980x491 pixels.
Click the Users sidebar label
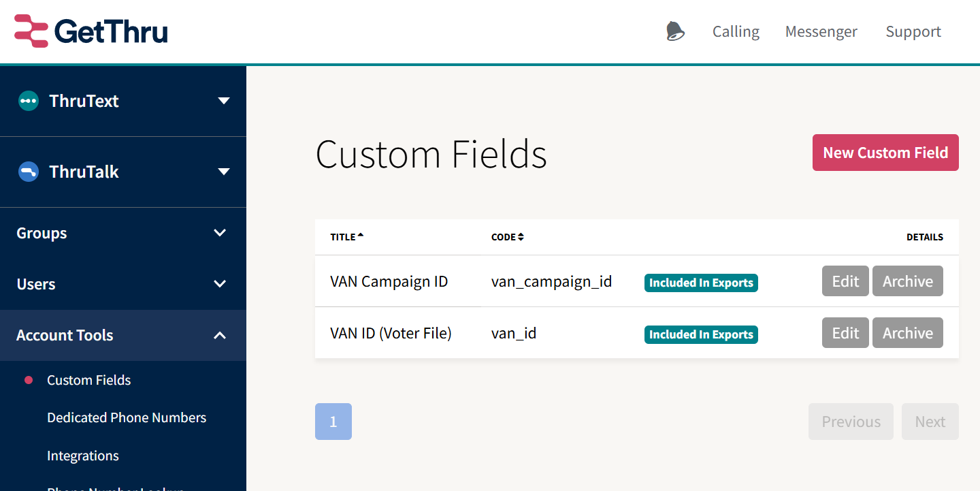(36, 284)
